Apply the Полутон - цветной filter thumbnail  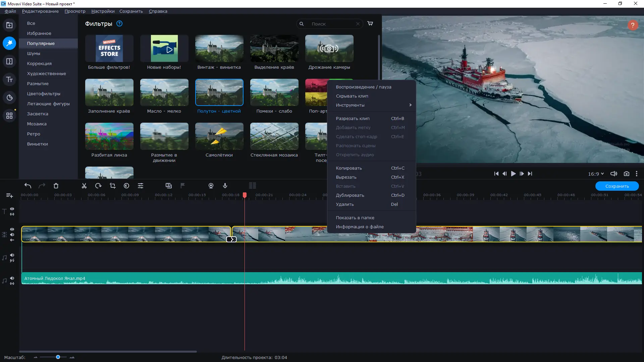[x=219, y=92]
